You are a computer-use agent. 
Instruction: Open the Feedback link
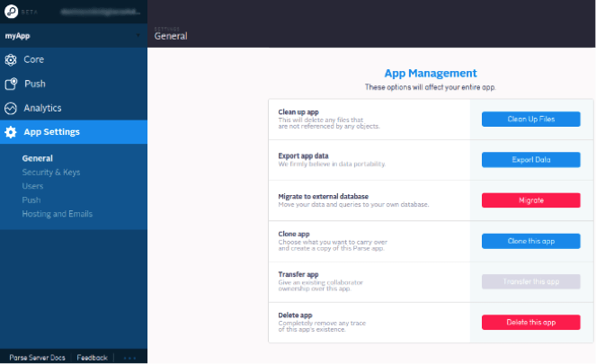(x=92, y=358)
